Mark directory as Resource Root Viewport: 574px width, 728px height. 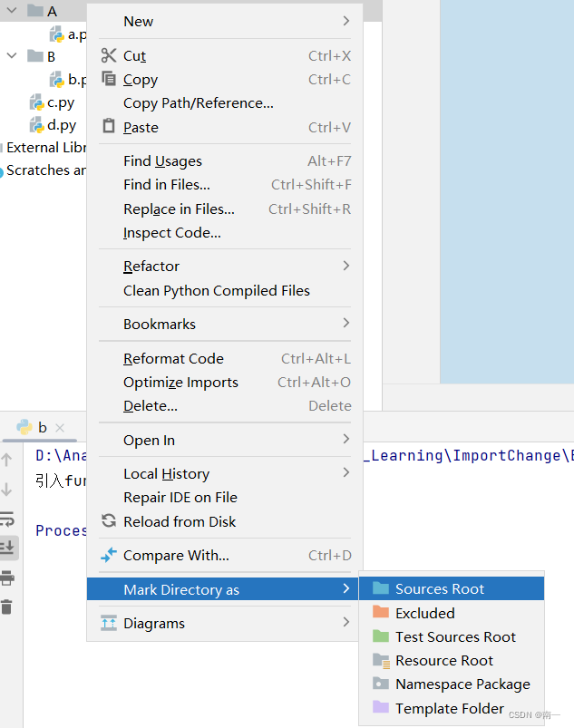(452, 660)
